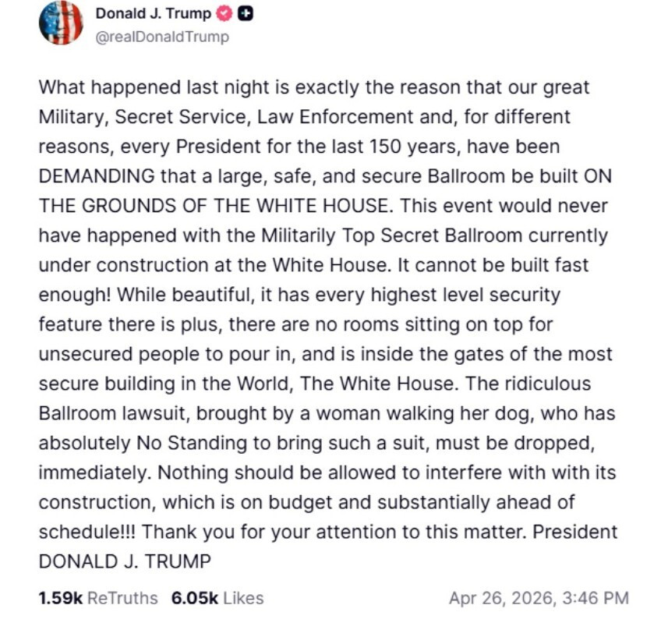View the 1.59k ReTruths count

click(59, 599)
